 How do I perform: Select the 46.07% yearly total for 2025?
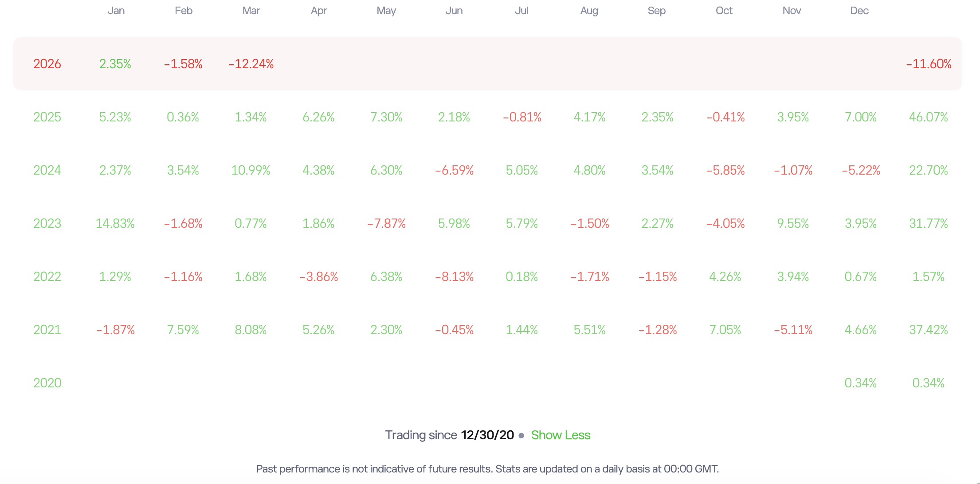click(928, 117)
